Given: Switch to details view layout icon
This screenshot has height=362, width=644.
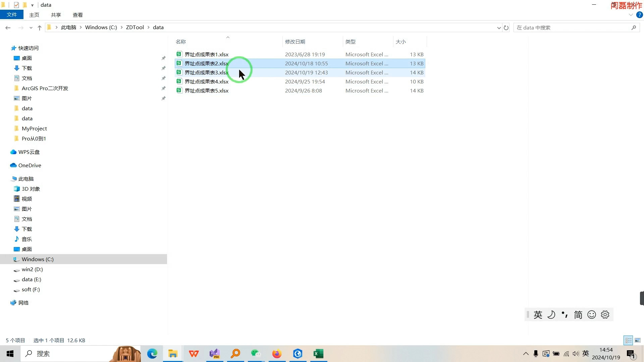Looking at the screenshot, I should [x=628, y=340].
